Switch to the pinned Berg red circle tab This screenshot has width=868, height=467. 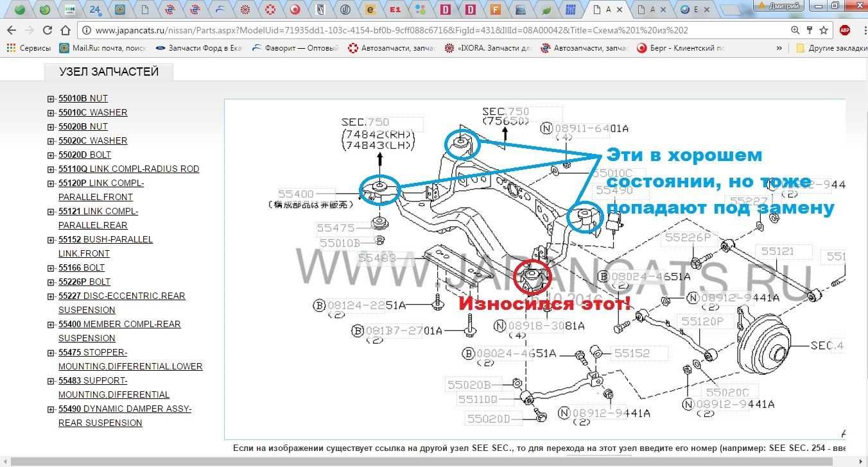click(295, 10)
